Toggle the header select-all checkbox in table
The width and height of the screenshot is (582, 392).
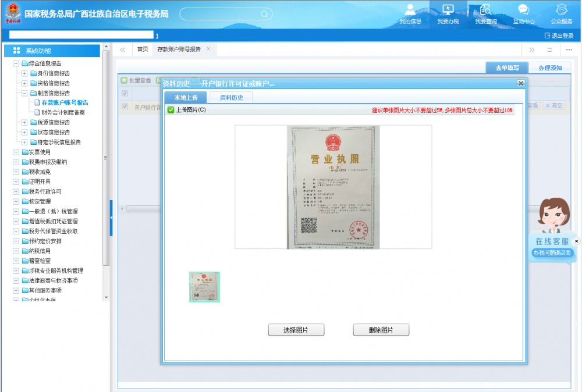click(x=125, y=94)
